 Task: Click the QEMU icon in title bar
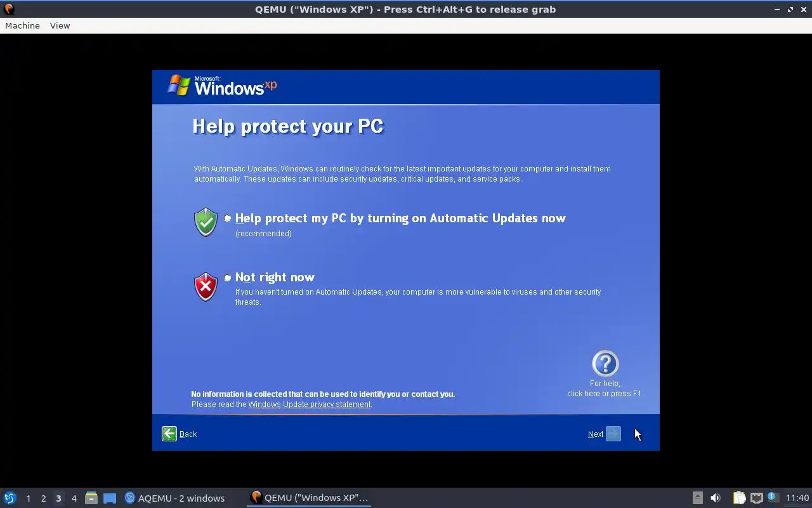(9, 9)
